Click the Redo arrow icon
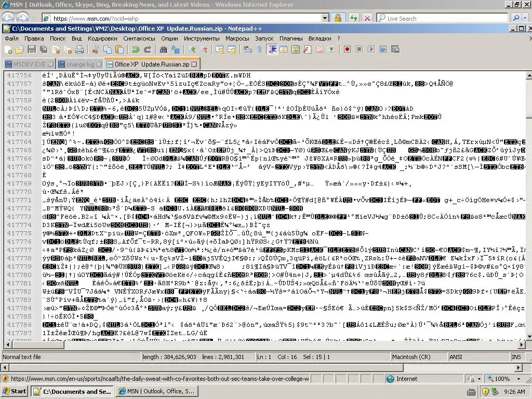The height and width of the screenshot is (399, 532). pos(148,49)
